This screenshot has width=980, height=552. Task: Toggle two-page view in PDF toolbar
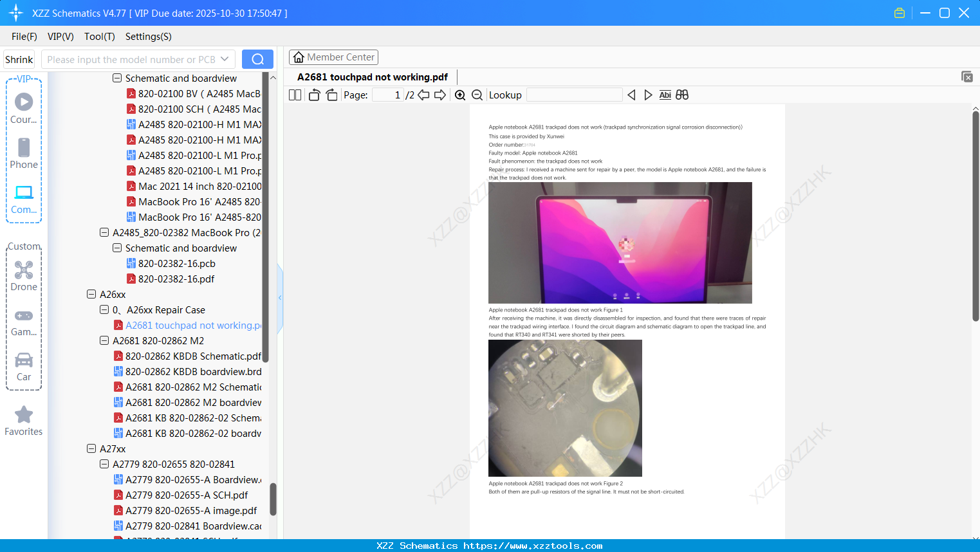(x=295, y=95)
